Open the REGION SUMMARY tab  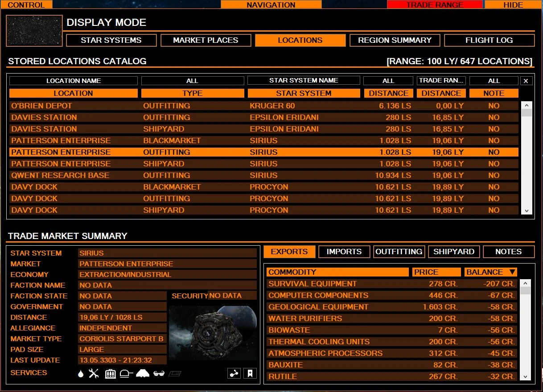395,40
